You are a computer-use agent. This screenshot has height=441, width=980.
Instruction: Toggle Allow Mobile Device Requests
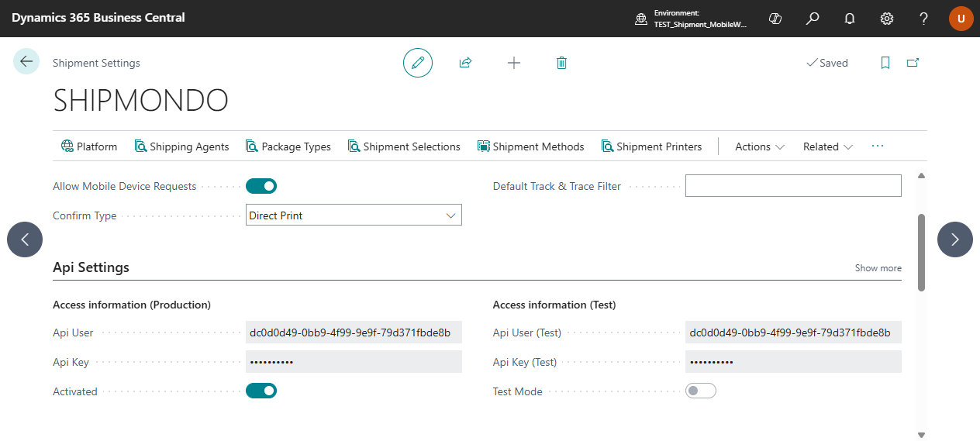(x=261, y=186)
